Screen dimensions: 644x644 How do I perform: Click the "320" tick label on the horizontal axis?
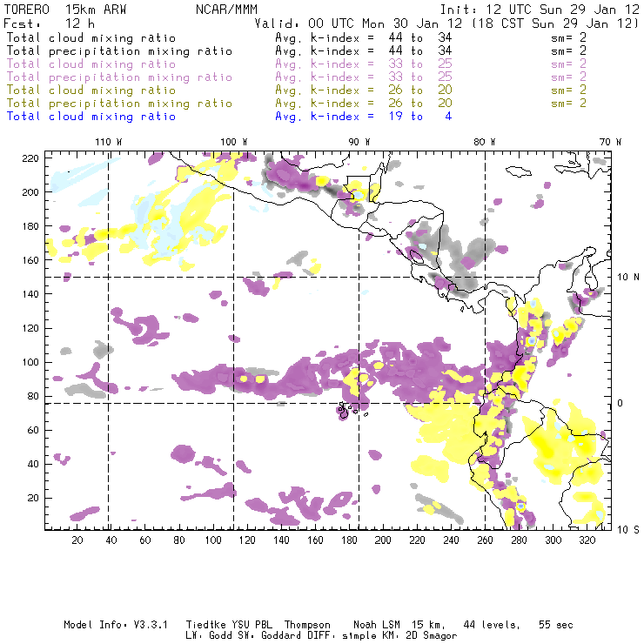pyautogui.click(x=587, y=540)
